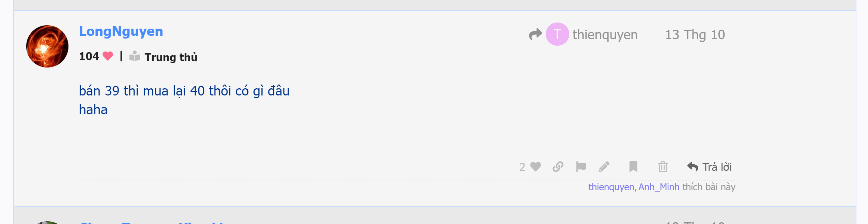This screenshot has width=868, height=224.
Task: Delete the post with the trash icon
Action: point(663,167)
